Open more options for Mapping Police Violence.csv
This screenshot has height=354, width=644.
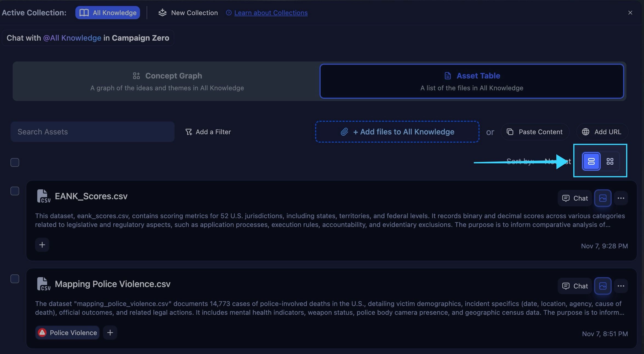pos(621,286)
